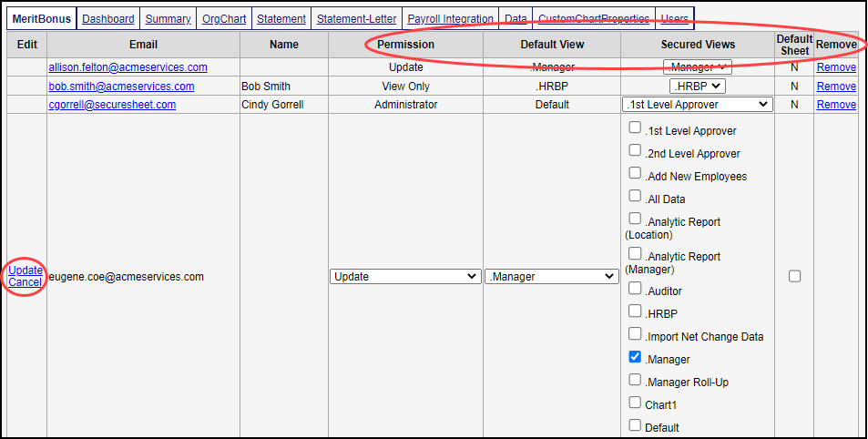
Task: Cancel editing the eugene.coe row
Action: (26, 282)
